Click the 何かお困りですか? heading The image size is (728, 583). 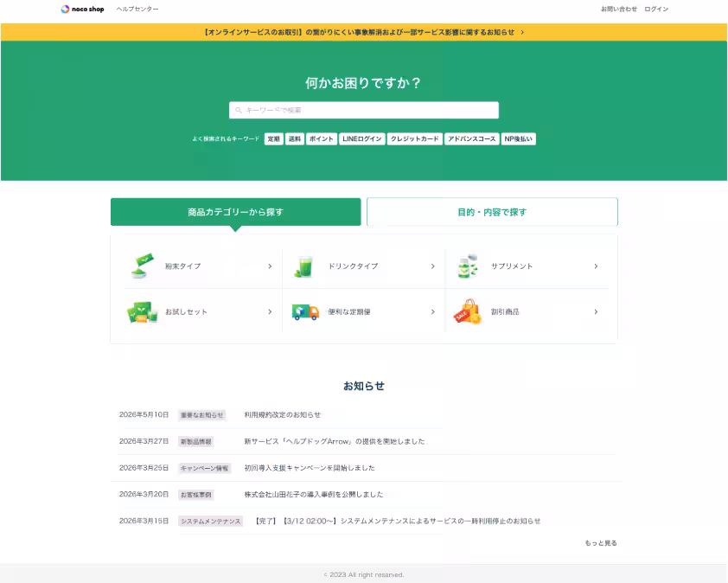point(363,83)
